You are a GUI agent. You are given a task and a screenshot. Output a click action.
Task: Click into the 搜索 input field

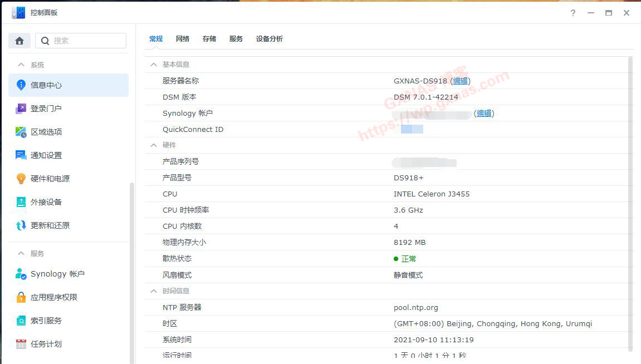coord(86,41)
